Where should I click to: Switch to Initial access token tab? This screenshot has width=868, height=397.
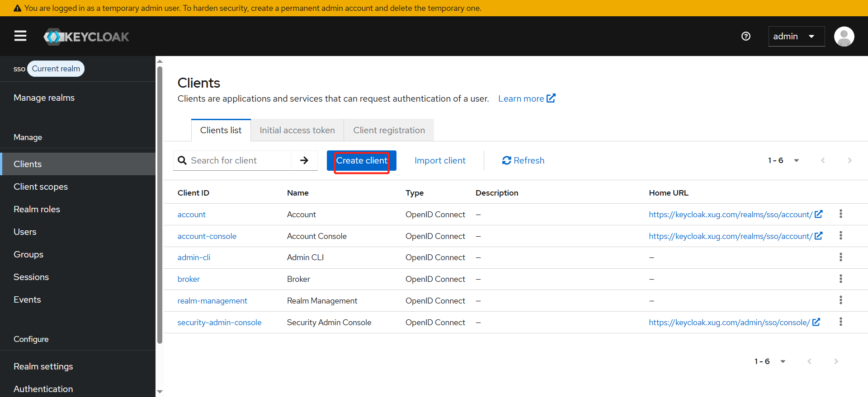pos(297,130)
